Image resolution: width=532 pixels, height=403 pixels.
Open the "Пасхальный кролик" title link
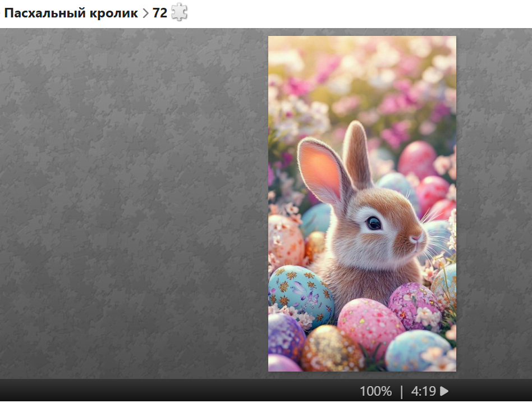click(x=71, y=13)
